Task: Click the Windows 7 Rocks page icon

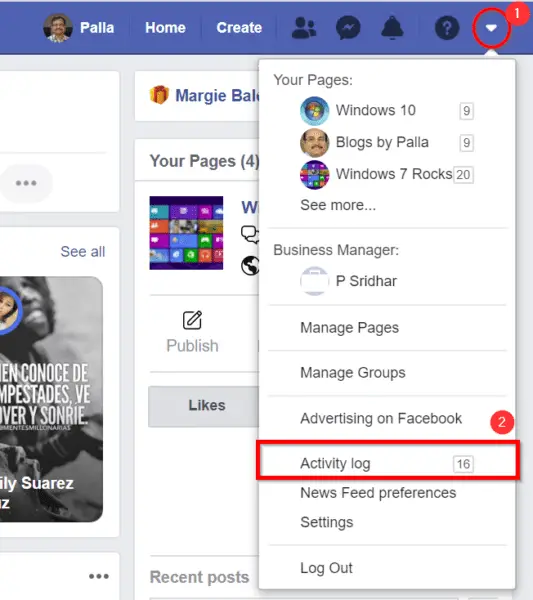Action: (314, 174)
